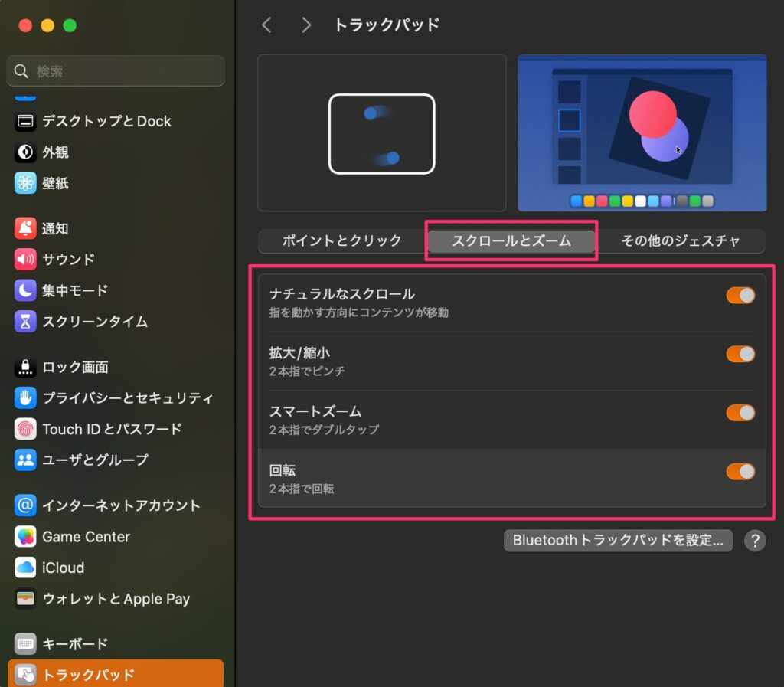Open Touch IDとパスワード fingerprint icon
Screen dimensions: 784x687
25,429
